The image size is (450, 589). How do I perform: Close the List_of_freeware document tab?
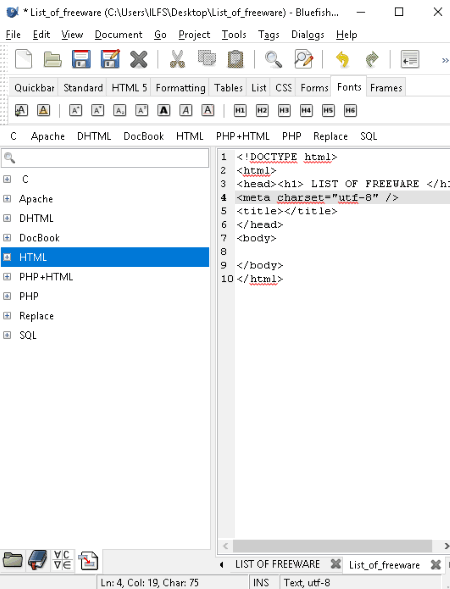[435, 564]
